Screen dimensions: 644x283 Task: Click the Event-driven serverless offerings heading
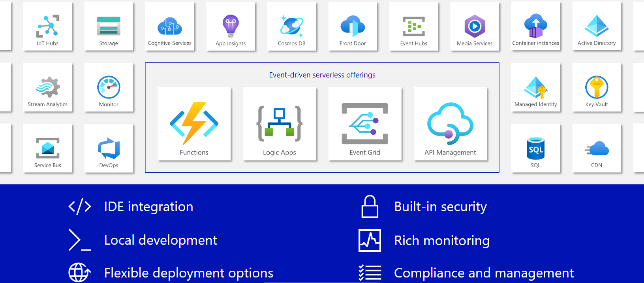[322, 75]
